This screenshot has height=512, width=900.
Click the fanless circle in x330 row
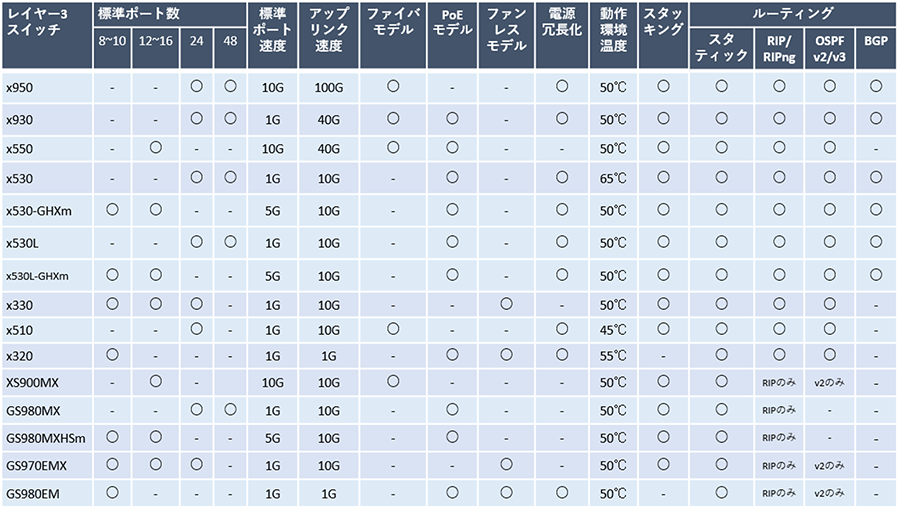[506, 303]
